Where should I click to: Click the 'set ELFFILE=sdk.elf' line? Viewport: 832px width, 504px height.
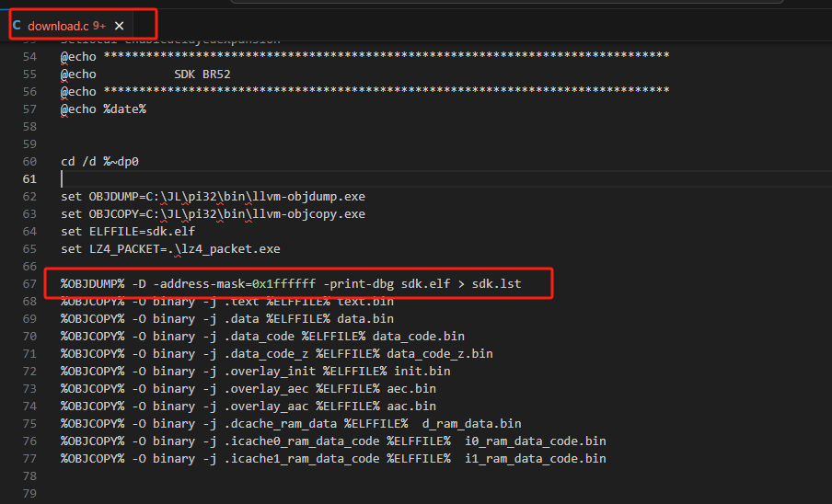[128, 232]
